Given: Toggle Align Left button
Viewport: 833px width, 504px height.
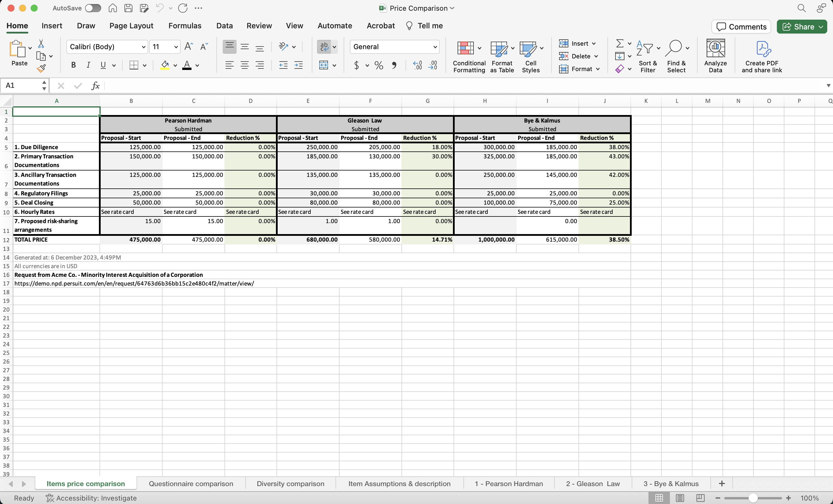Looking at the screenshot, I should pyautogui.click(x=230, y=65).
